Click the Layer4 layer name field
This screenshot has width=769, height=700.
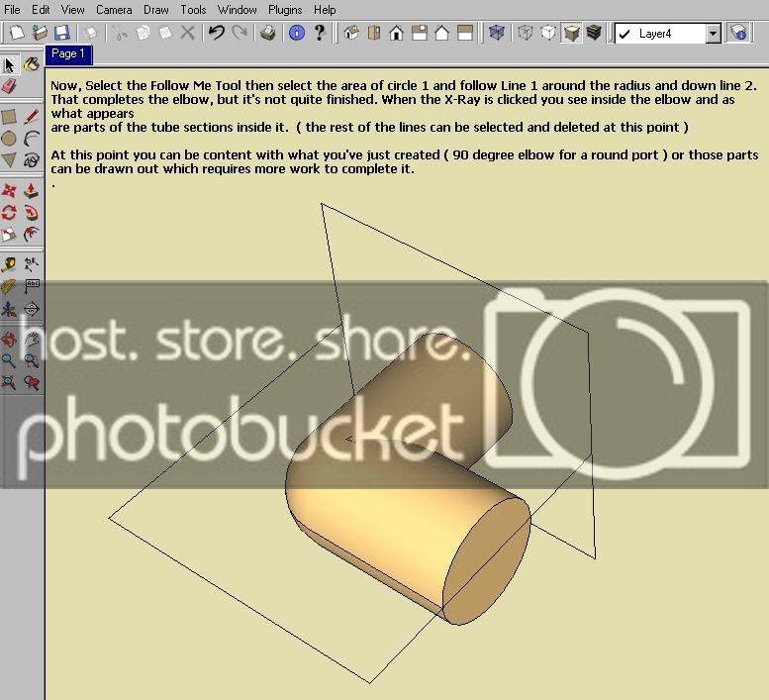pos(660,34)
